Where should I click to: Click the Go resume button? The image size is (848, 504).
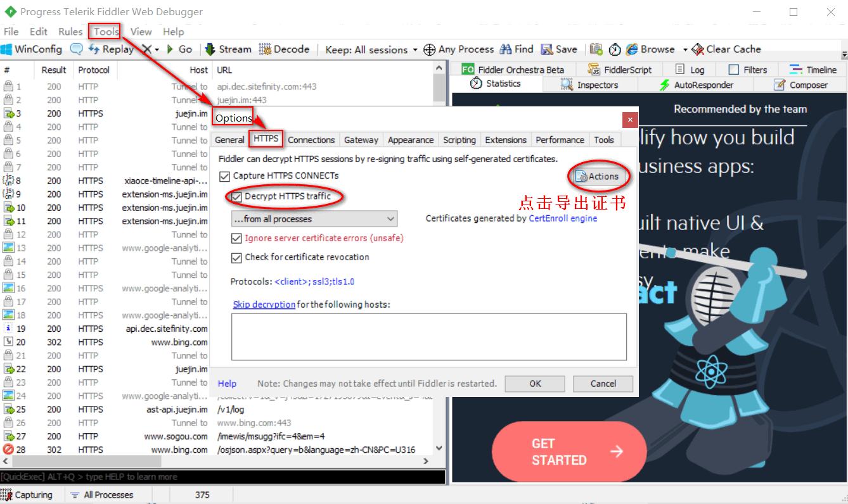pos(179,49)
